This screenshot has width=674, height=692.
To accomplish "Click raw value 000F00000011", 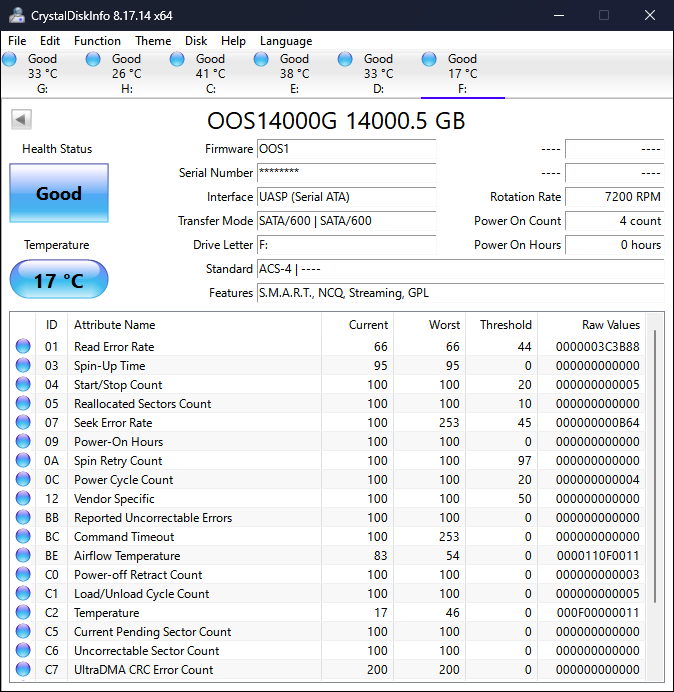I will click(598, 612).
